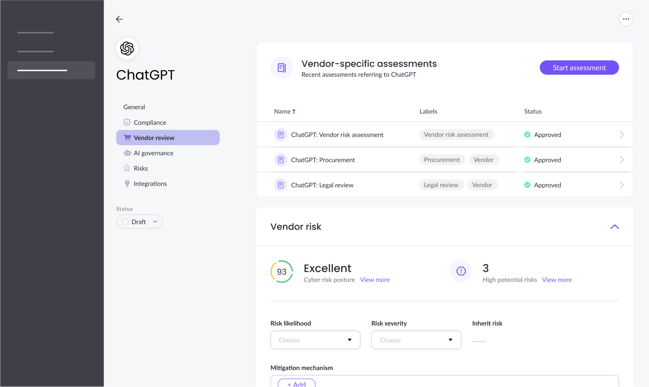
Task: Open the Draft status dropdown
Action: pos(139,222)
